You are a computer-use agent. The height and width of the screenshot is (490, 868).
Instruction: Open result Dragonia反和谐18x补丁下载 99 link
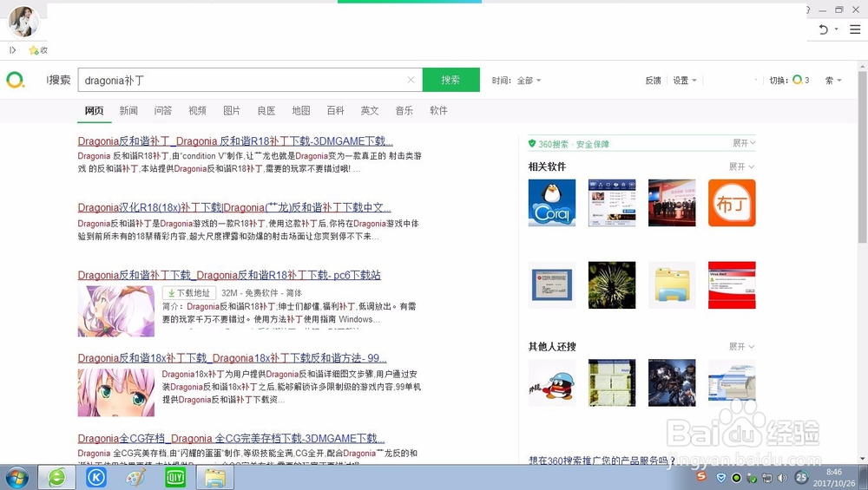(x=232, y=358)
